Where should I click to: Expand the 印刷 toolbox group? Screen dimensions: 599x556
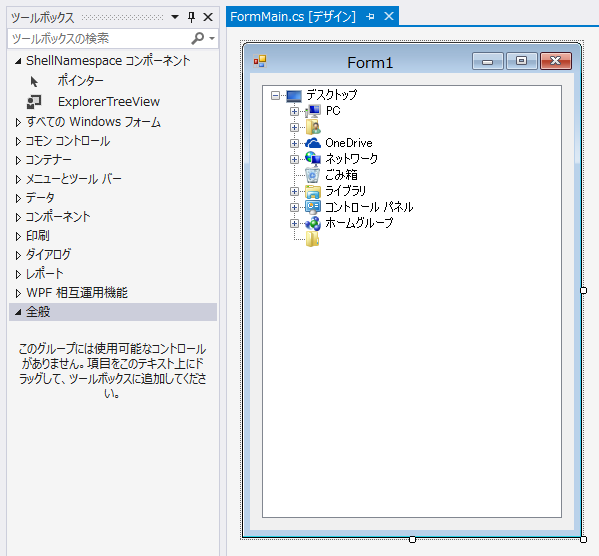coord(18,236)
